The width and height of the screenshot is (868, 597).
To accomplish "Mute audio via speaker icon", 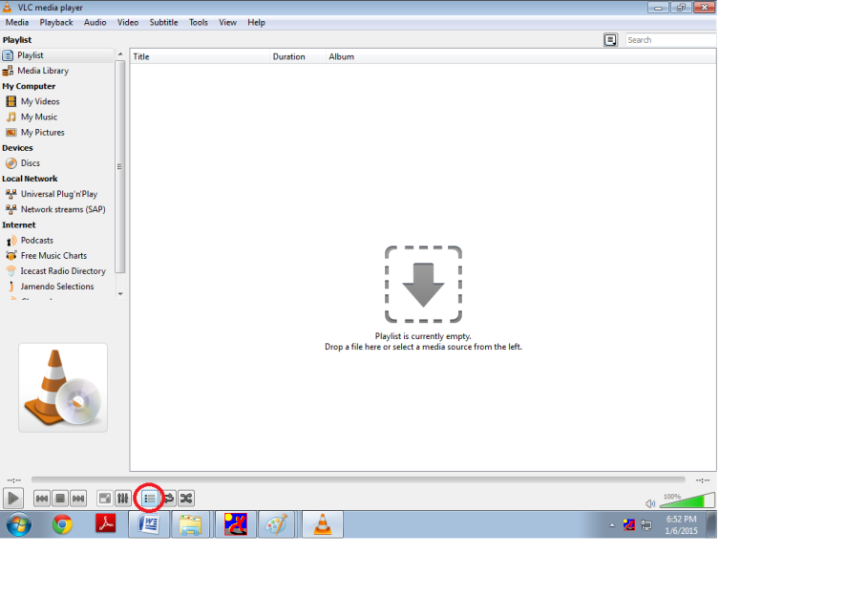I will tap(650, 503).
